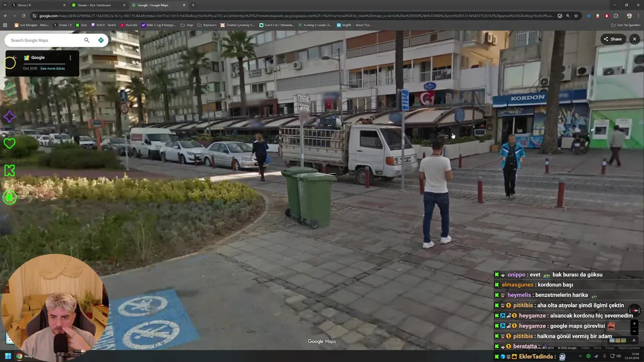The image size is (644, 362).
Task: Open the clock showing 21:06
Action: [x=632, y=356]
